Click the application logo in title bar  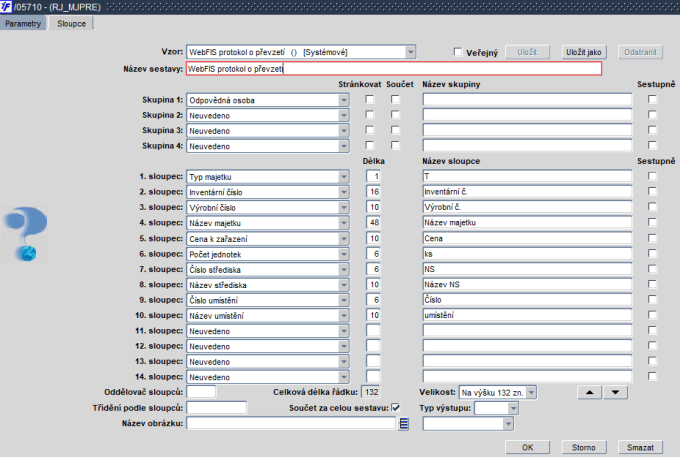point(7,7)
